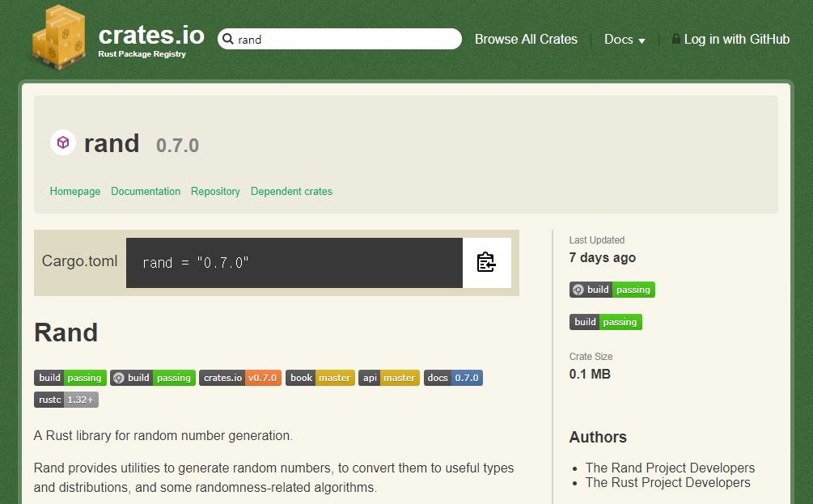Click the rand = "0.7.0" code box

[294, 263]
